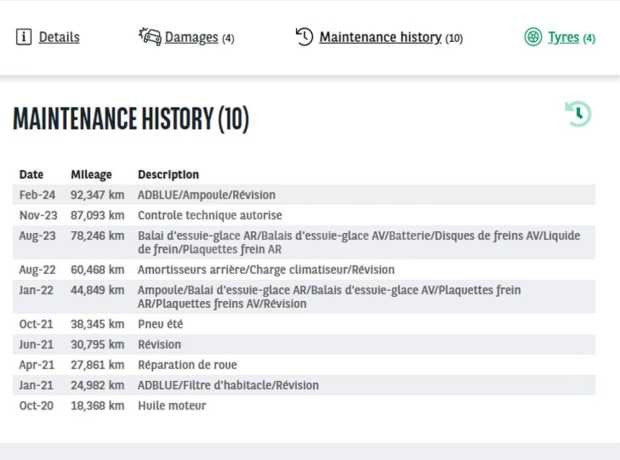Select the Mileage column header

(x=91, y=174)
